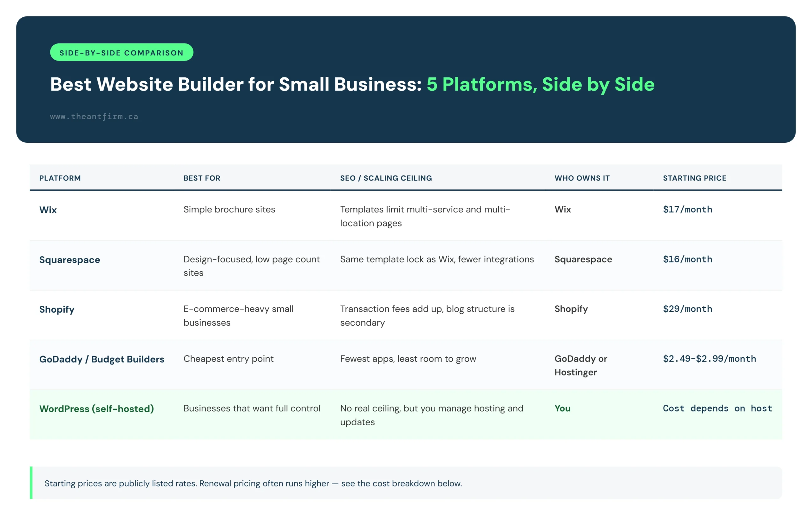Select the Wix platform name cell
Viewport: 812px width, 521px height.
(x=48, y=210)
